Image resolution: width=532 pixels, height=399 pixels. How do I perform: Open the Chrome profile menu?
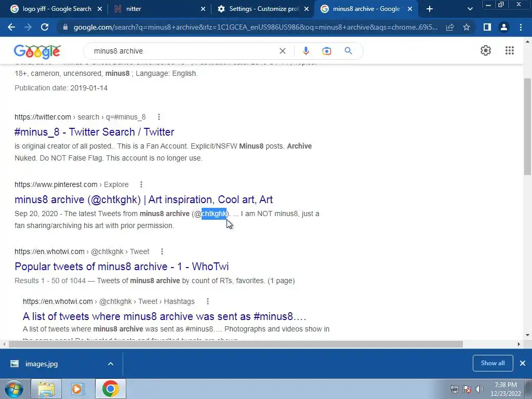[x=504, y=27]
